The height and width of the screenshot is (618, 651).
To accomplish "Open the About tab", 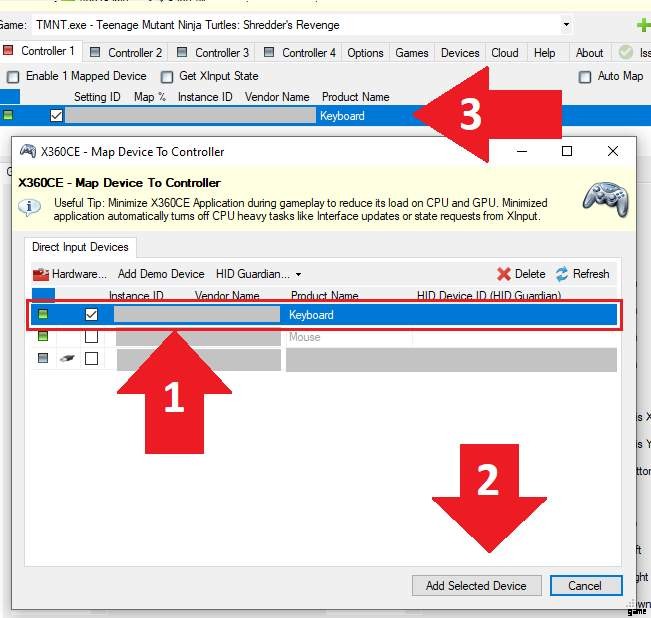I will (589, 53).
